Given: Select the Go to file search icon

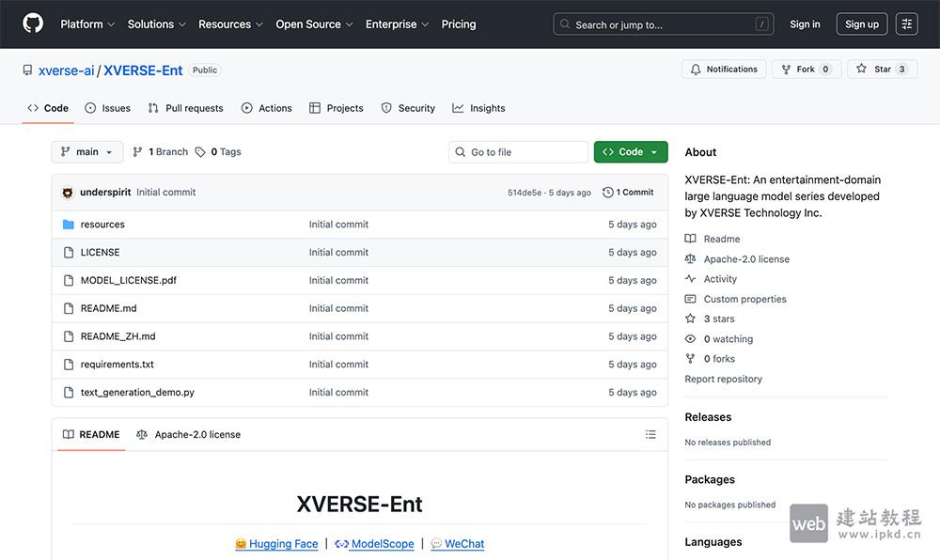Looking at the screenshot, I should tap(460, 151).
